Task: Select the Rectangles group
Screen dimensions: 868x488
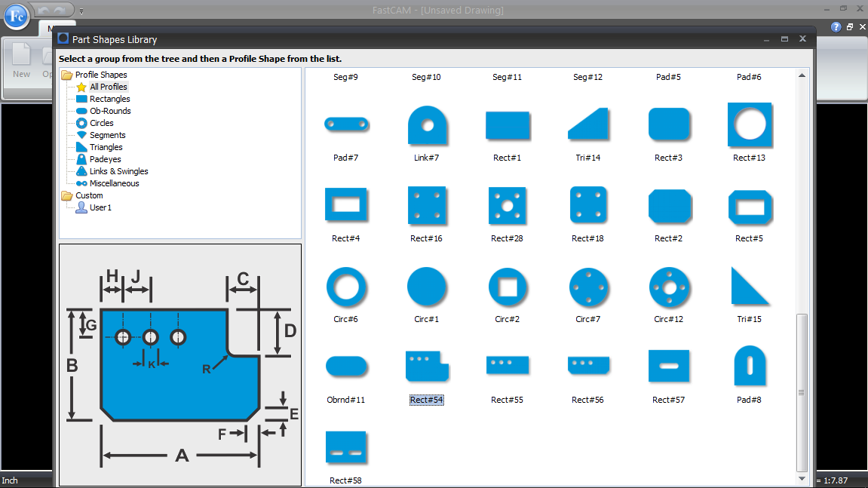Action: coord(110,99)
